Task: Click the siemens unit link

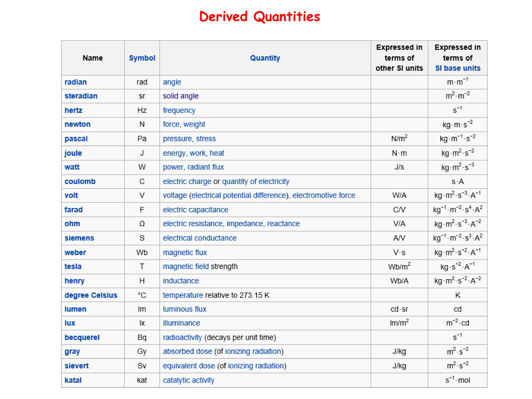Action: tap(79, 238)
